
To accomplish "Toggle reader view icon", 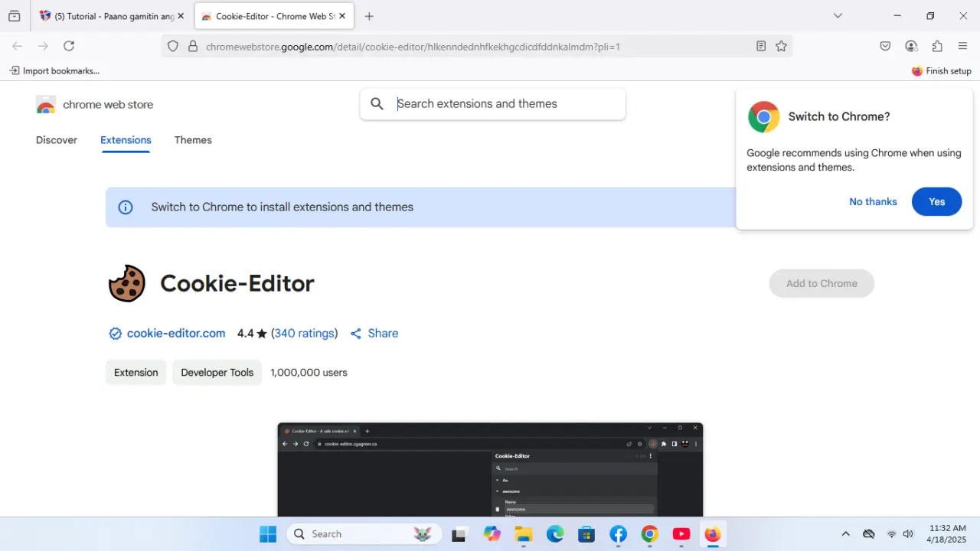I will (761, 47).
